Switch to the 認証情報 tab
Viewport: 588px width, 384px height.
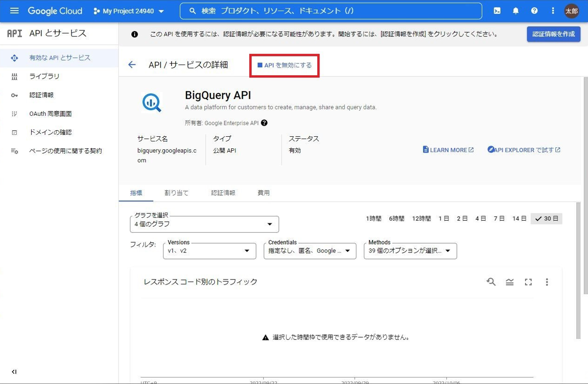point(223,193)
